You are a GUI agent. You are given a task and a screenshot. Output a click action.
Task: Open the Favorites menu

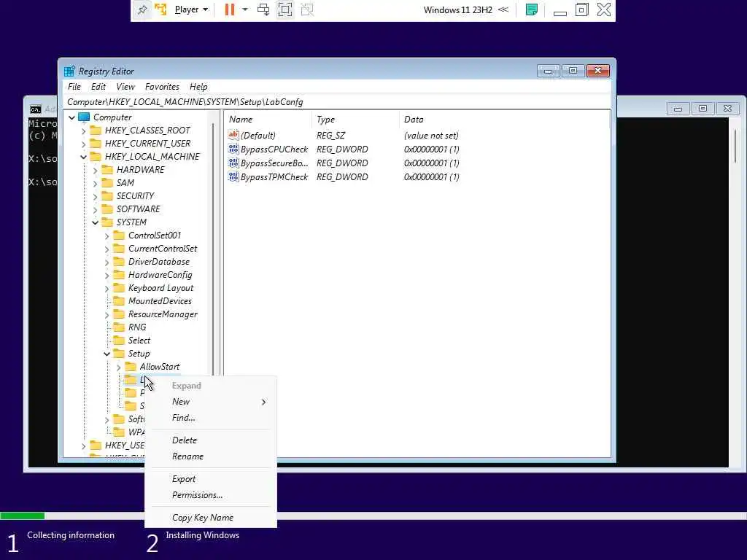tap(162, 87)
